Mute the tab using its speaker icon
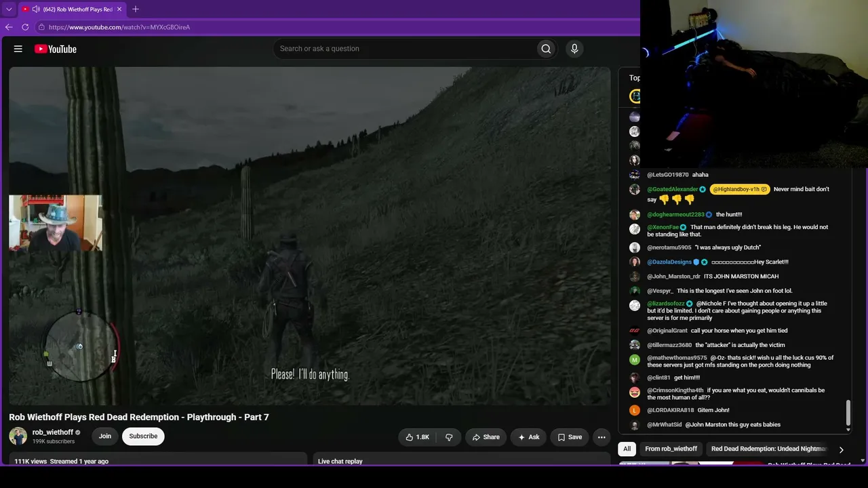The width and height of the screenshot is (868, 488). point(35,9)
